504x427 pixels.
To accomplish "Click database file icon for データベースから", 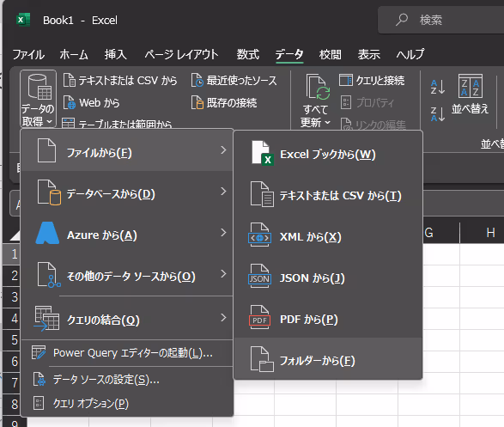I will point(49,192).
